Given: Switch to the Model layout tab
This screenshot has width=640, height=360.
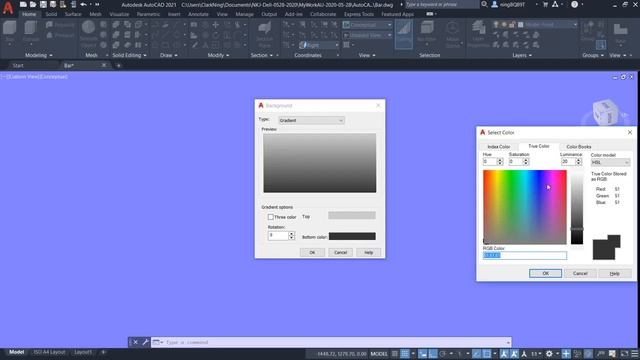Looking at the screenshot, I should click(x=16, y=352).
